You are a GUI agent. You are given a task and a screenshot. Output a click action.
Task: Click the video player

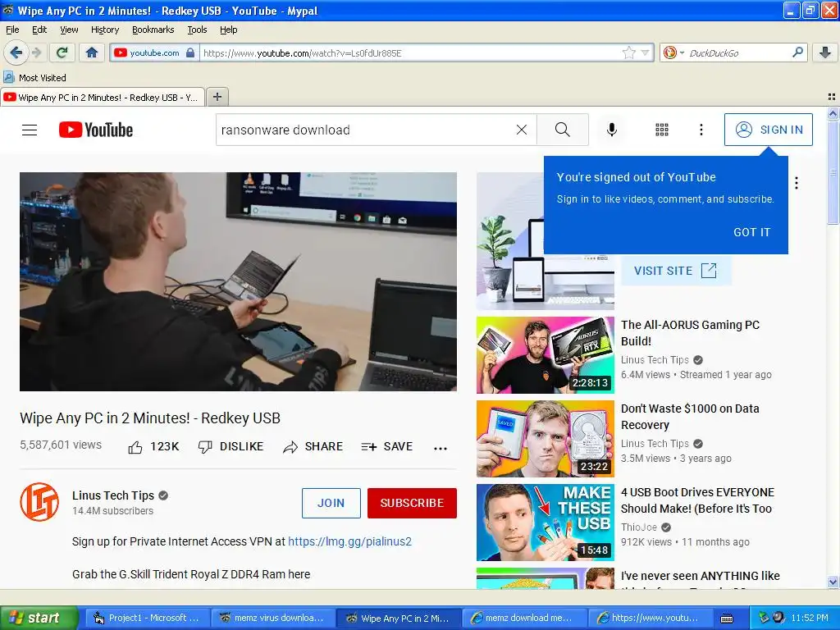pos(239,282)
